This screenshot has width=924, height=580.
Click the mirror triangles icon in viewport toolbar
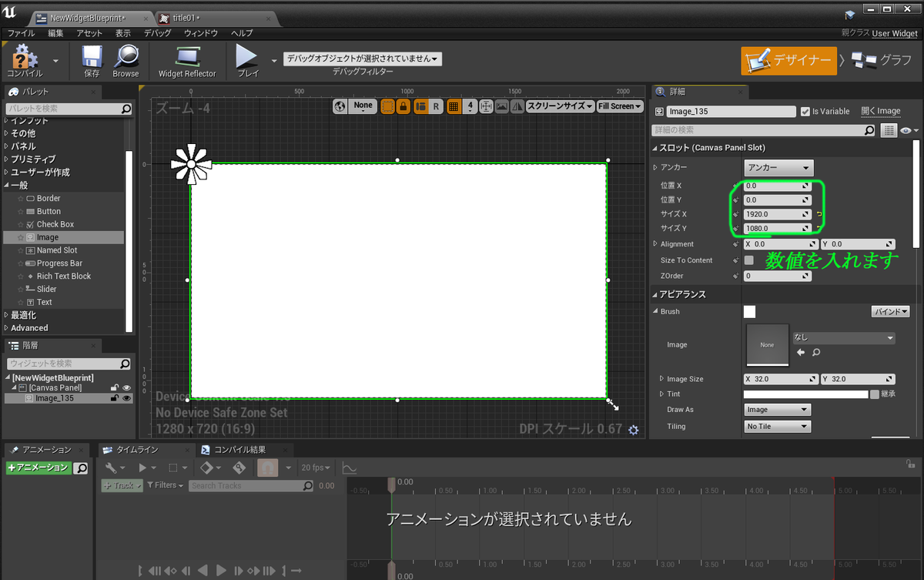point(517,106)
